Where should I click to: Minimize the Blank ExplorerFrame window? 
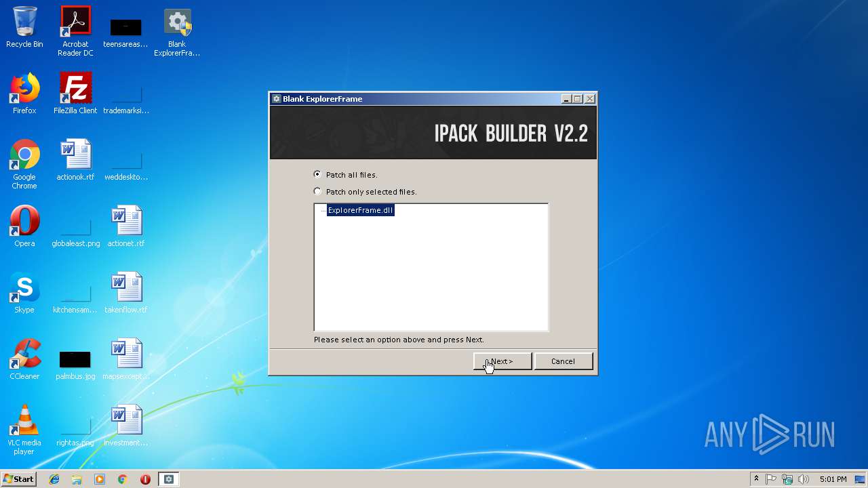(566, 99)
